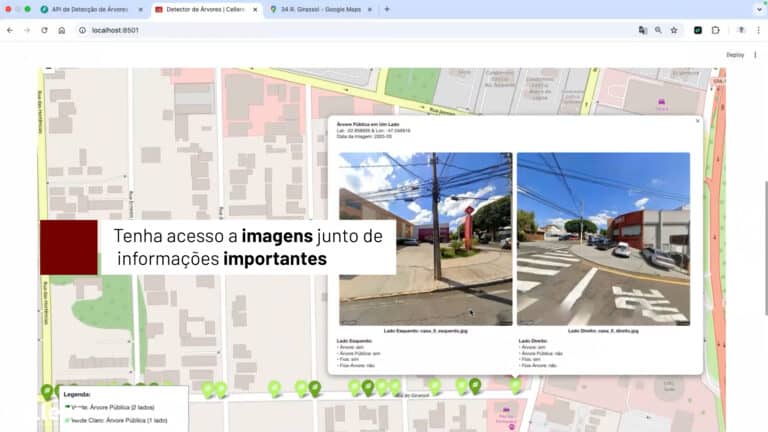Select the leftmost dark green tree marker

(46, 391)
